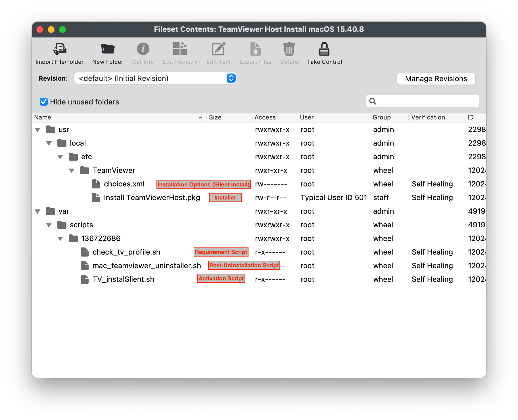Click the ID column header
Viewport: 518px width, 420px height.
click(475, 117)
